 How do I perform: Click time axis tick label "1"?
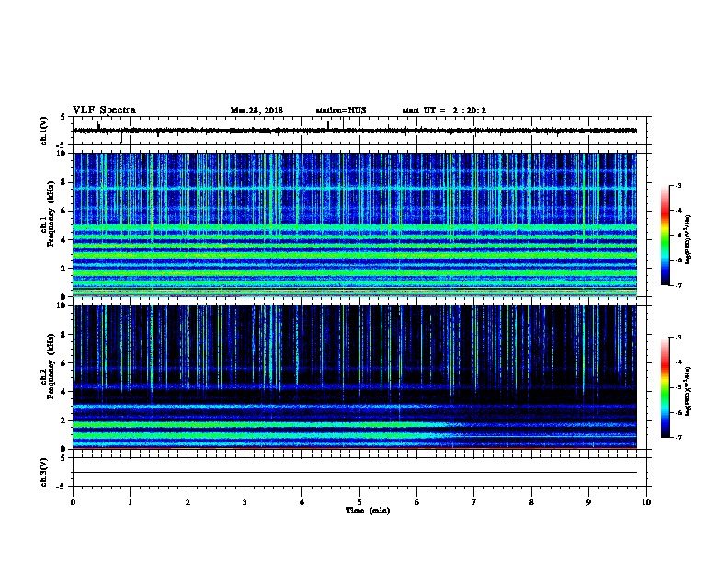(x=130, y=502)
